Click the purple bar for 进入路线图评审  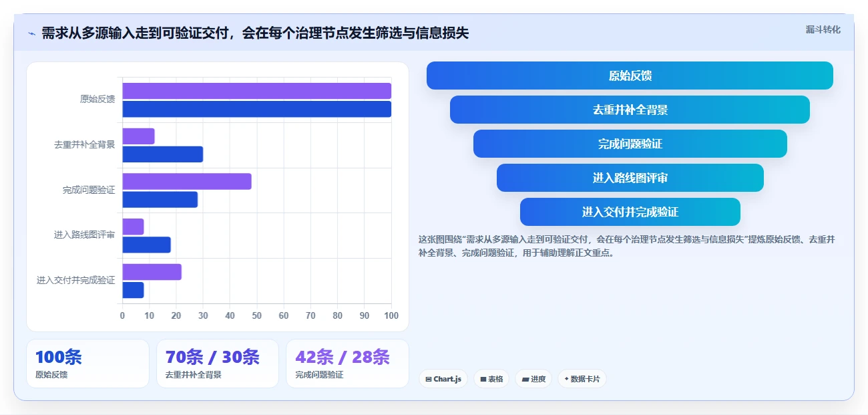click(x=133, y=227)
